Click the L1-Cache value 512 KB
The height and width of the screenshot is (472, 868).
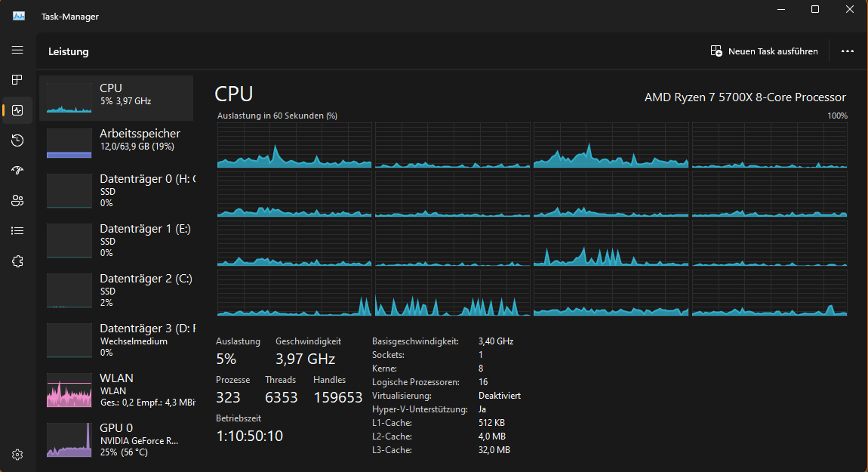click(x=491, y=423)
